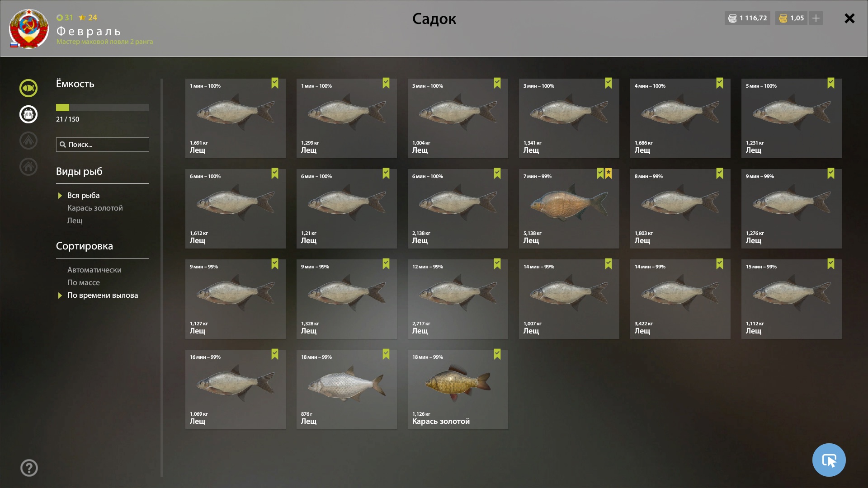This screenshot has height=488, width=868.
Task: Click the gold coins balance icon
Action: click(x=783, y=18)
